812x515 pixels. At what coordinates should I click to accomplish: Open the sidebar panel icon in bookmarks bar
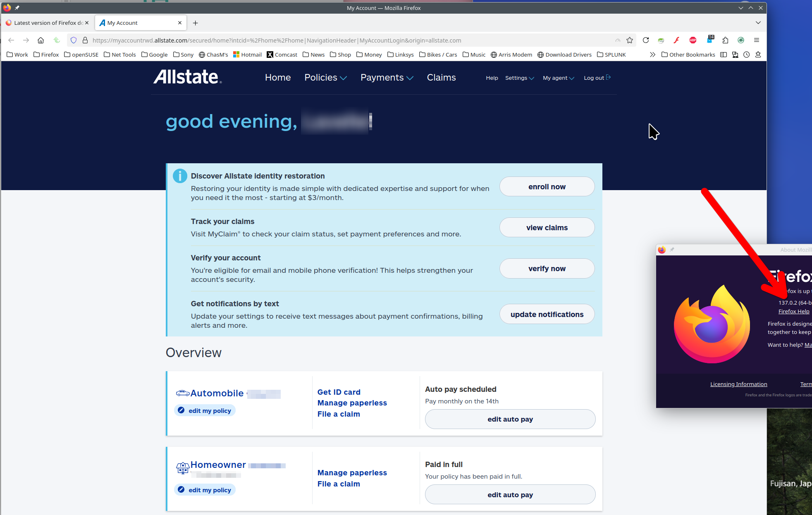tap(724, 55)
